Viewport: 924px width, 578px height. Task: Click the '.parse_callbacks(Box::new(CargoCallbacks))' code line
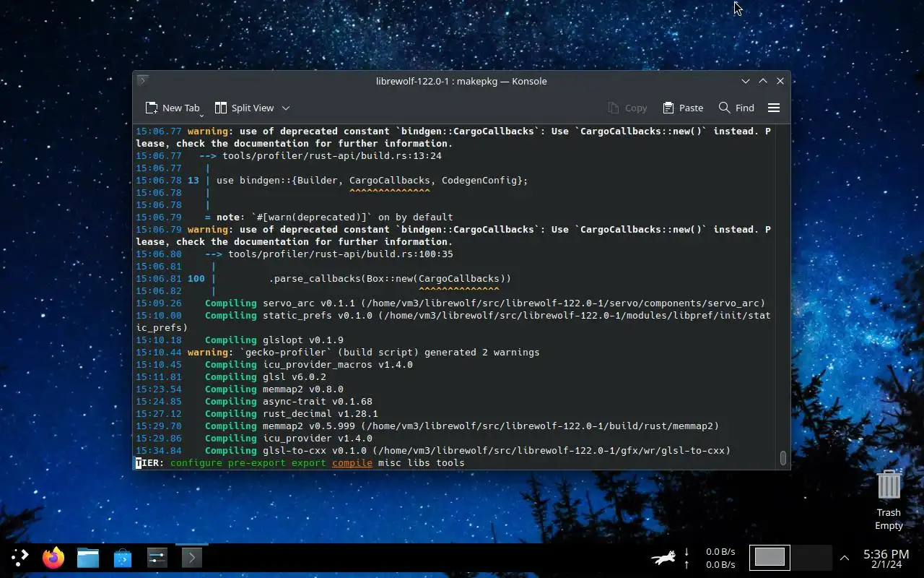(x=390, y=278)
